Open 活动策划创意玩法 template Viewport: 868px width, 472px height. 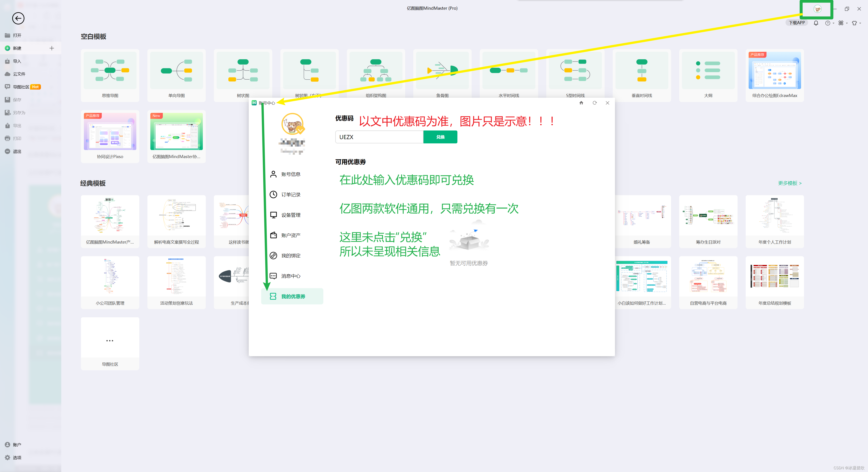176,282
